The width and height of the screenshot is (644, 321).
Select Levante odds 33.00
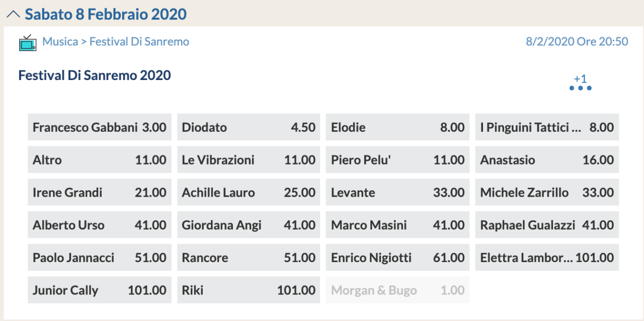point(397,192)
